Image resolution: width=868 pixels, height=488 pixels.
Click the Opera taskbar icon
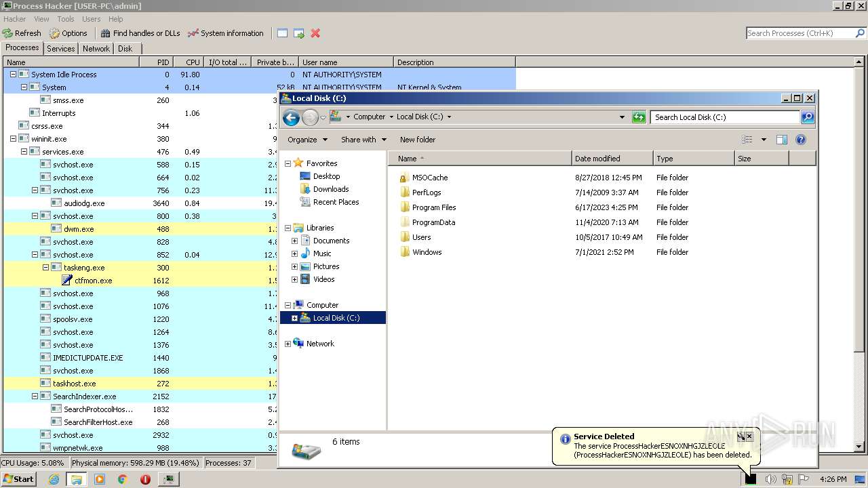pyautogui.click(x=145, y=479)
